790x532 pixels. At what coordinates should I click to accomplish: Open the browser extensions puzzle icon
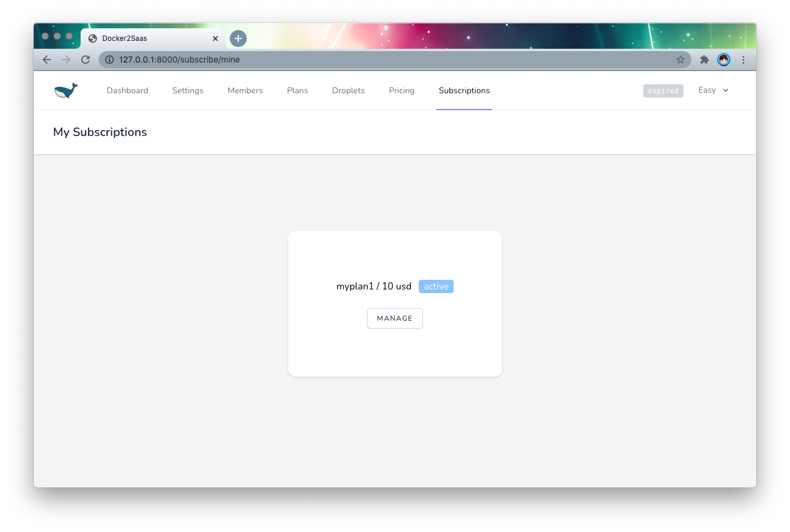704,60
